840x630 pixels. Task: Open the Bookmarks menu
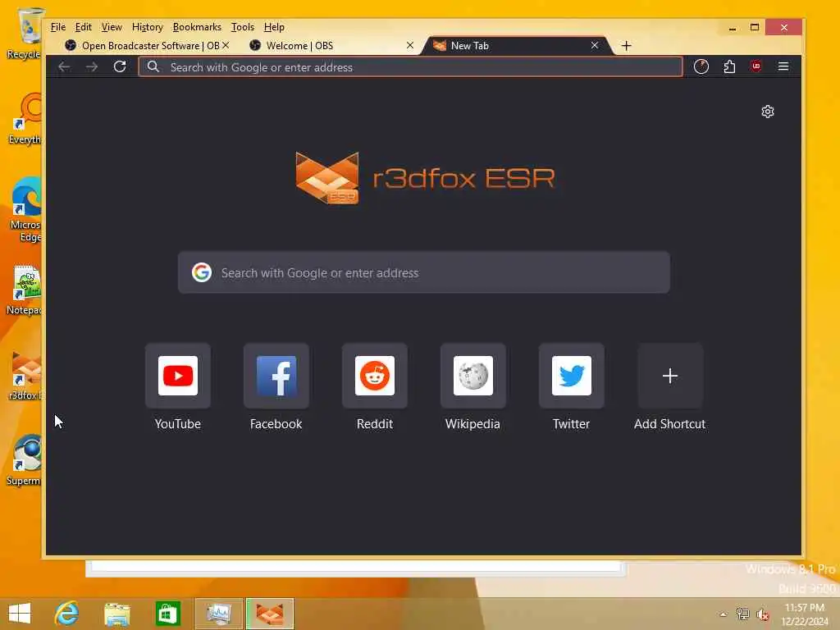click(197, 27)
